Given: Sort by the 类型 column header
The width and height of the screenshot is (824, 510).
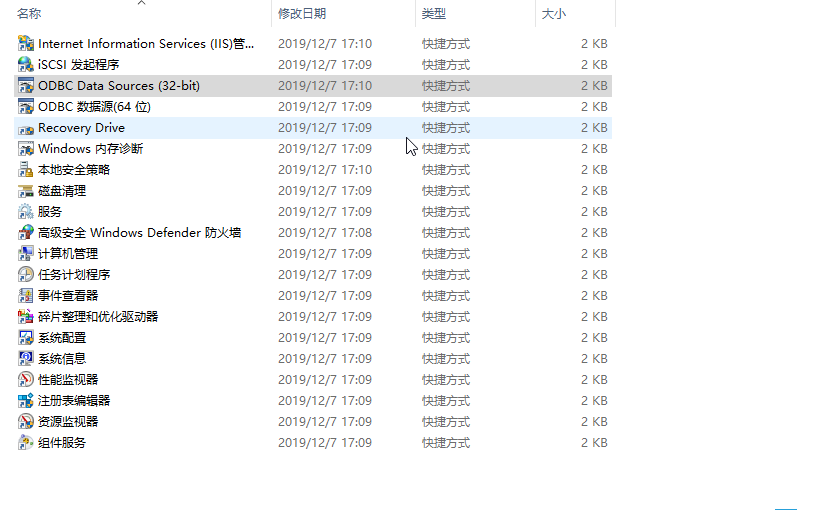Looking at the screenshot, I should pos(434,14).
